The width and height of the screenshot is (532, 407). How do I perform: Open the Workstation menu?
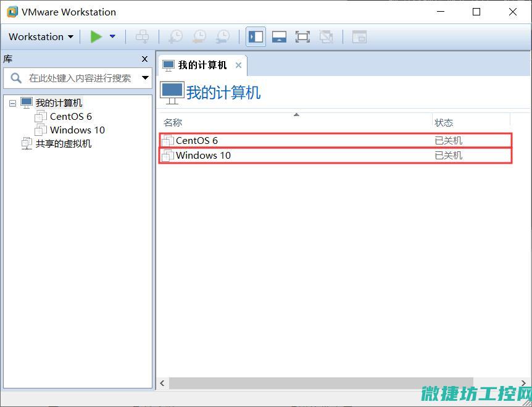coord(41,36)
